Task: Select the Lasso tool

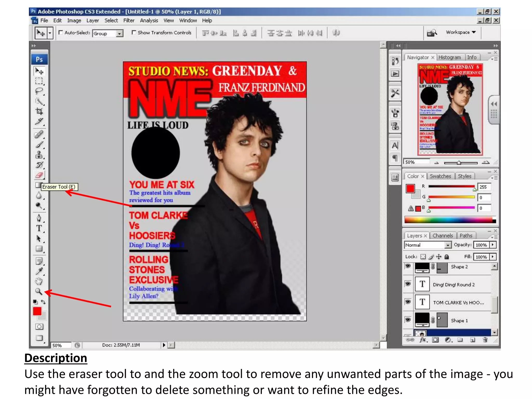Action: (x=39, y=91)
